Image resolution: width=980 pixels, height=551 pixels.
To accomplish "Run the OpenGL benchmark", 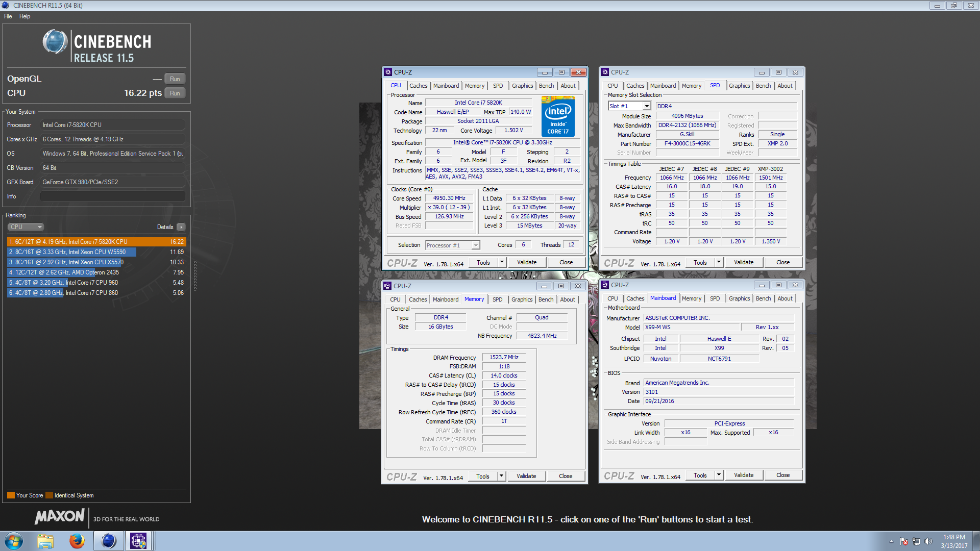I will 175,79.
